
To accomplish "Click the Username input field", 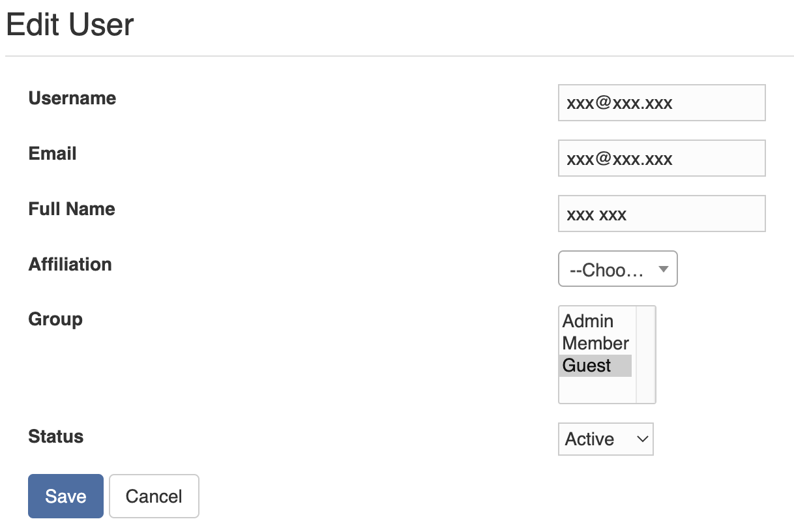I will [x=661, y=103].
